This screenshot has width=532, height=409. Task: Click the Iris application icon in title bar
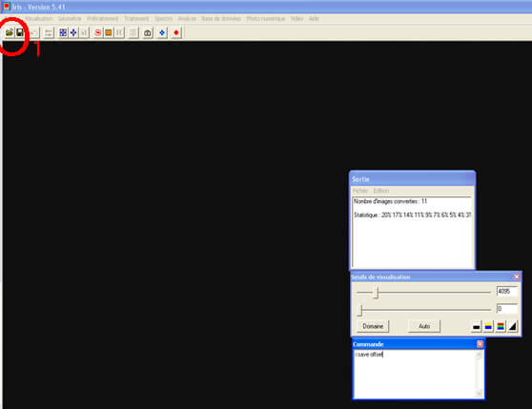click(6, 7)
